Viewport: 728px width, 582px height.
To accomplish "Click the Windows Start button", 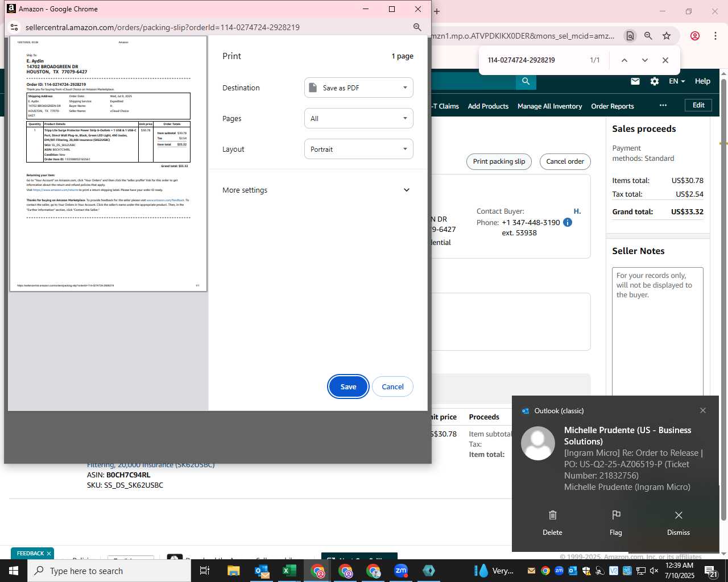I will click(x=14, y=571).
